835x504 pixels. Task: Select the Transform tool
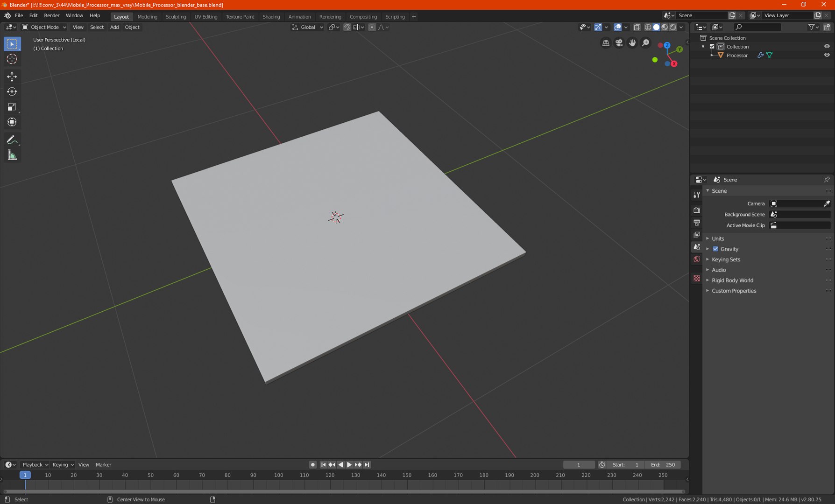coord(12,122)
